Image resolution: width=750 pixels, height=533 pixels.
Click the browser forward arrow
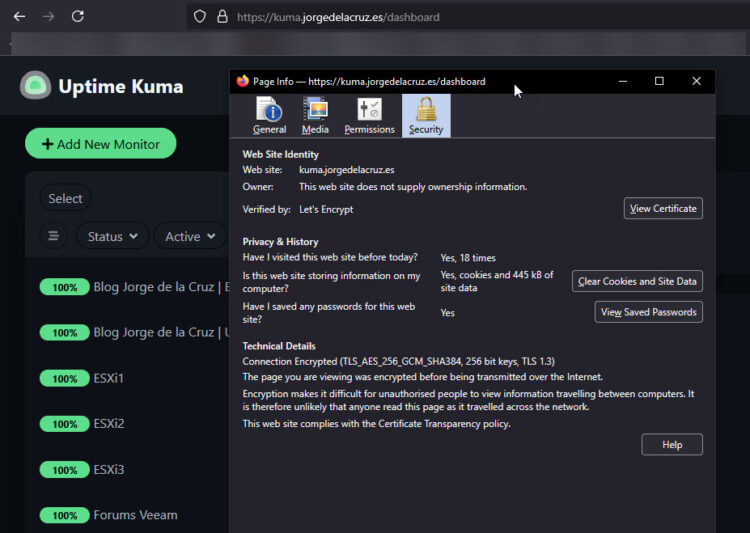tap(48, 17)
